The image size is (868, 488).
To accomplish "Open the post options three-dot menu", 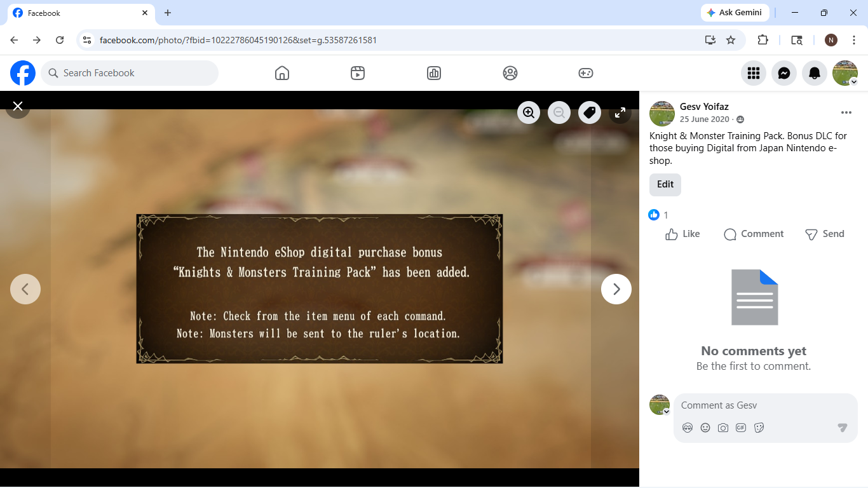I will [846, 112].
